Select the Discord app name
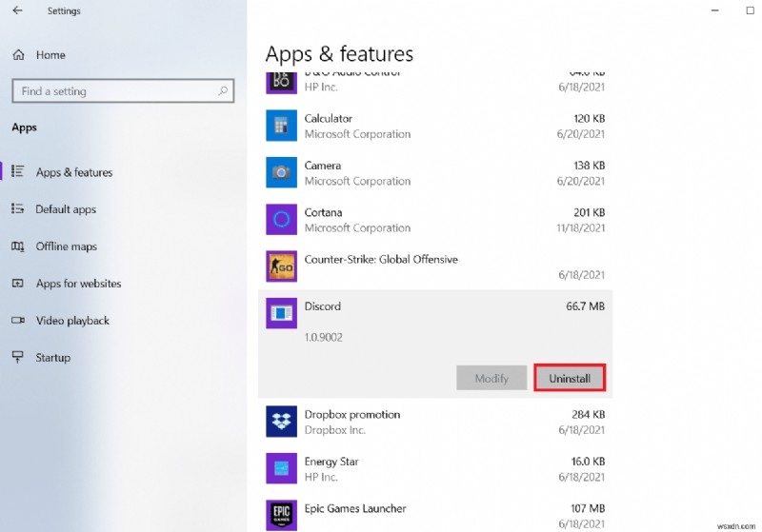762x532 pixels. pos(323,306)
